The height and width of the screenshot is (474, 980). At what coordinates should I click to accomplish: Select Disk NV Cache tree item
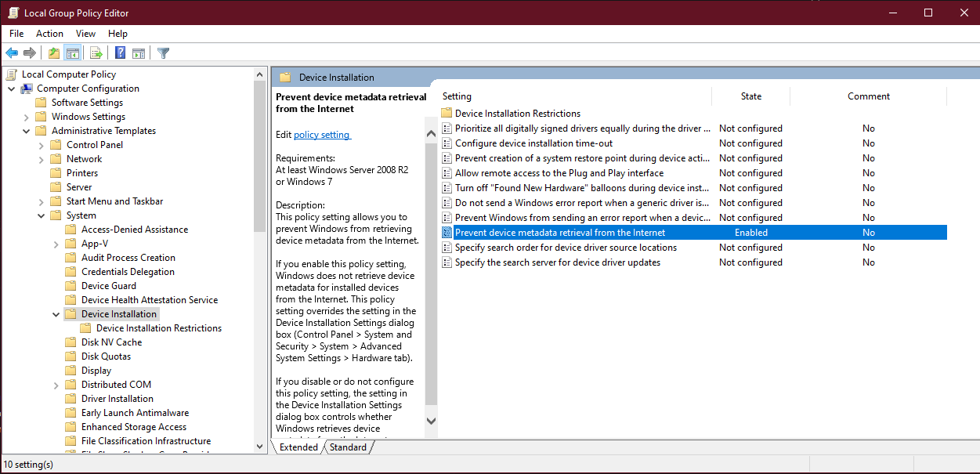pos(112,342)
